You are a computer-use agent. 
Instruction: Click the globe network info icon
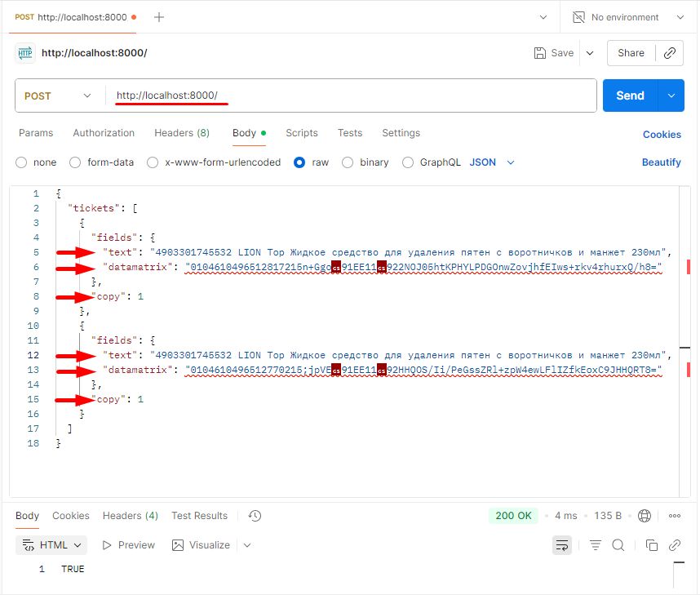pyautogui.click(x=645, y=516)
